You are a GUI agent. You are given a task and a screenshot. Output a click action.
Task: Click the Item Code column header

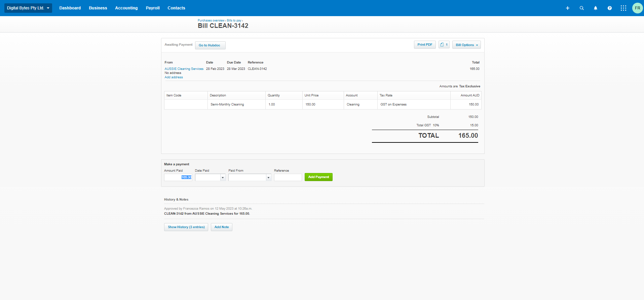pyautogui.click(x=186, y=95)
